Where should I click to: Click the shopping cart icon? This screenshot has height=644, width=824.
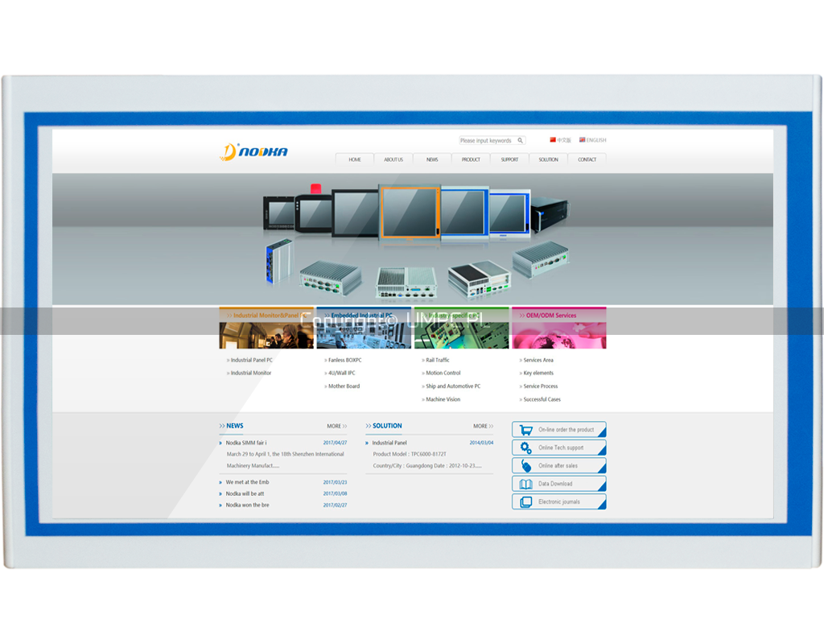click(x=525, y=430)
